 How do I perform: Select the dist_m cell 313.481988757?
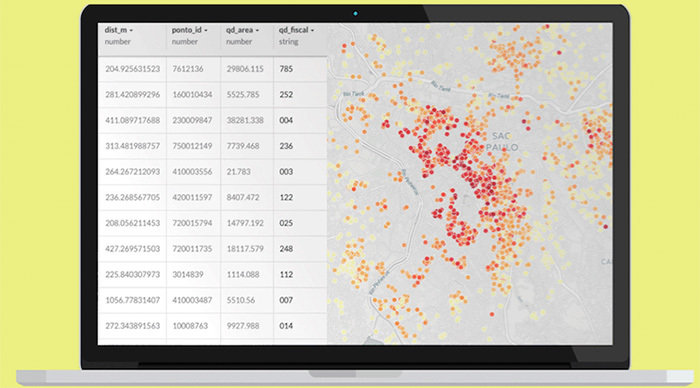point(132,146)
